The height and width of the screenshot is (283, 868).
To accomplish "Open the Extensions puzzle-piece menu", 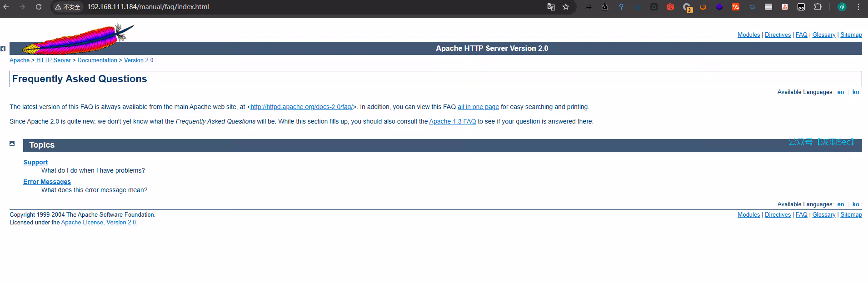I will pyautogui.click(x=818, y=7).
